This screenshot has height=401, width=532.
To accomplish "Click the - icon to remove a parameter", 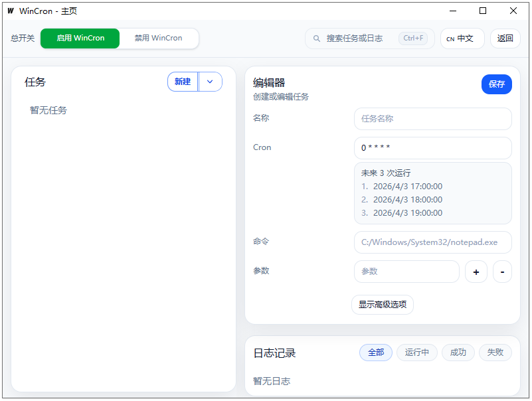I will (501, 272).
